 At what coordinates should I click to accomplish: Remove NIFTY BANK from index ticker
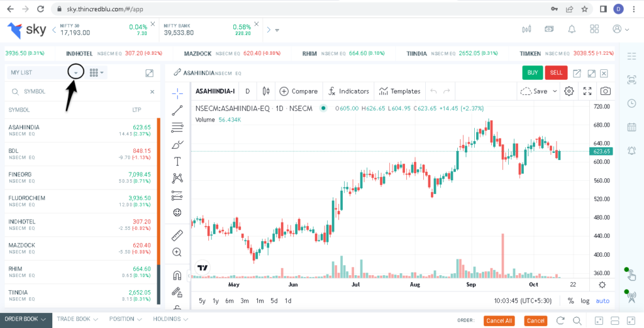257,24
